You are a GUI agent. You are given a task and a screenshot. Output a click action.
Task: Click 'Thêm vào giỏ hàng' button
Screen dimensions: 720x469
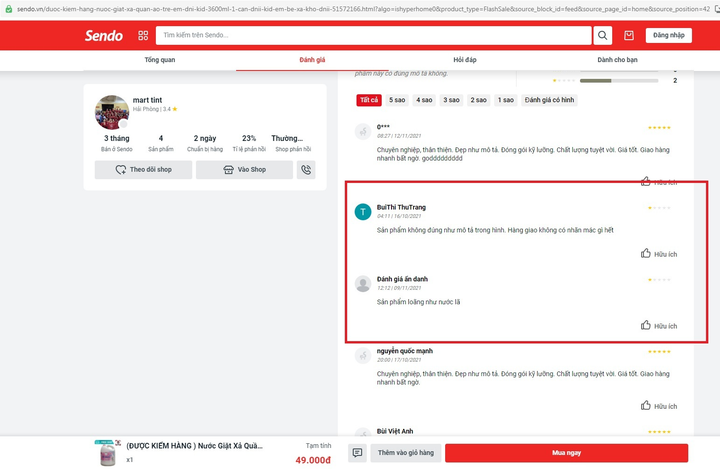pos(406,453)
